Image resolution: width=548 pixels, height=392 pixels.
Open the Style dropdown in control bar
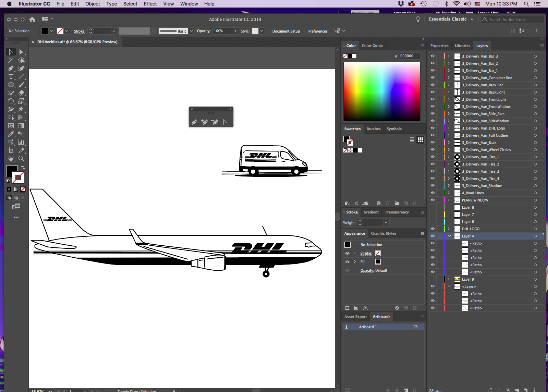pos(262,31)
